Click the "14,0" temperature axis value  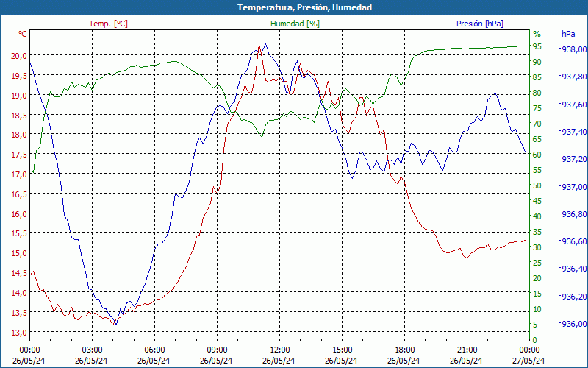click(x=19, y=292)
